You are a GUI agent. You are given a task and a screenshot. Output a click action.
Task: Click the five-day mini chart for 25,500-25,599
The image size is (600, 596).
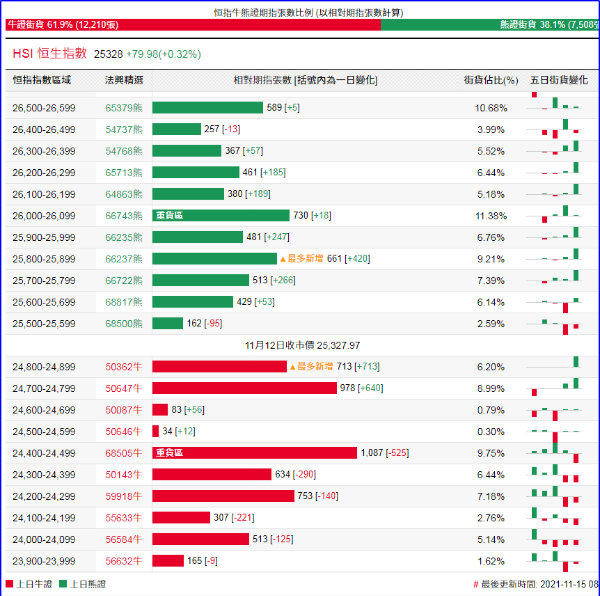(x=559, y=324)
